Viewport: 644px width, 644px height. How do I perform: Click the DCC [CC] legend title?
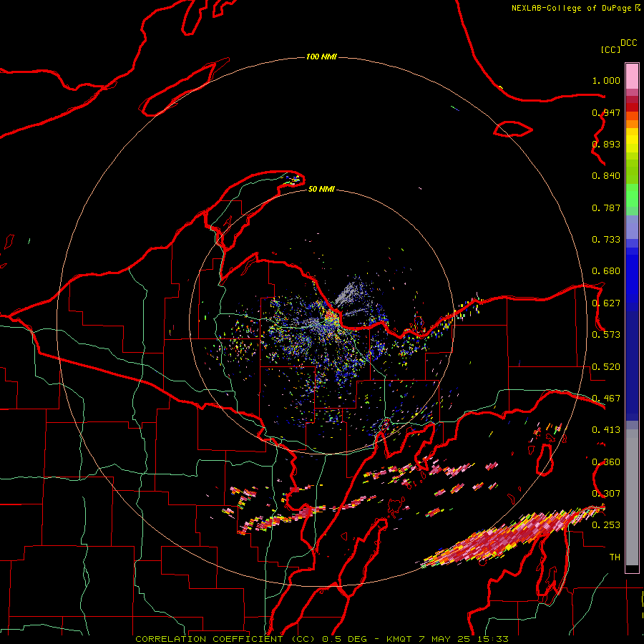coord(618,46)
